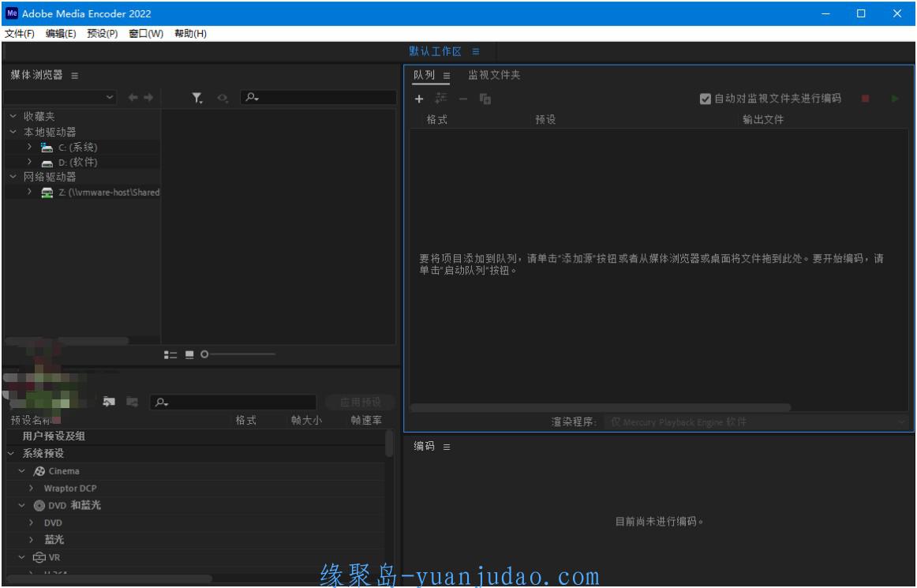This screenshot has height=588, width=917.
Task: Click the 应用预设 button
Action: tap(360, 402)
